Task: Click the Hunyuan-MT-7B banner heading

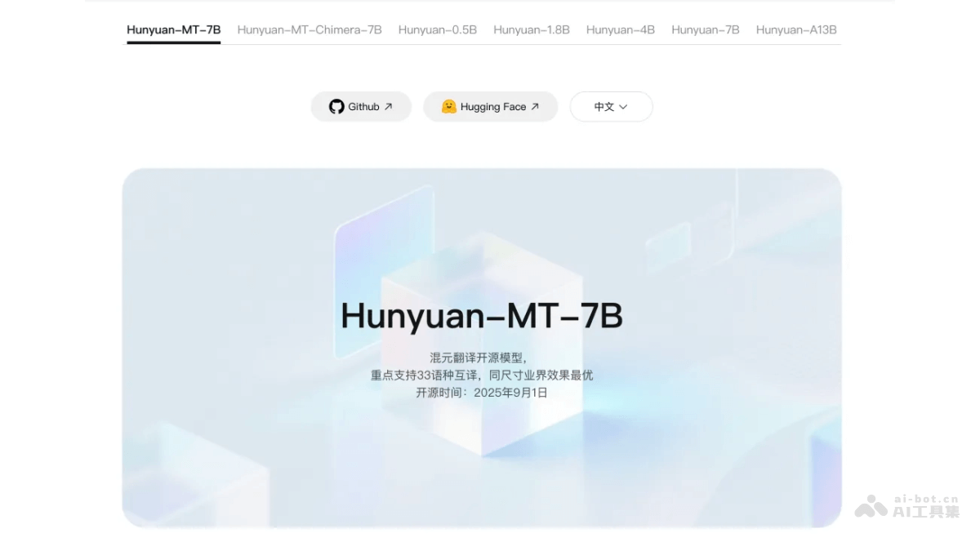Action: (481, 316)
